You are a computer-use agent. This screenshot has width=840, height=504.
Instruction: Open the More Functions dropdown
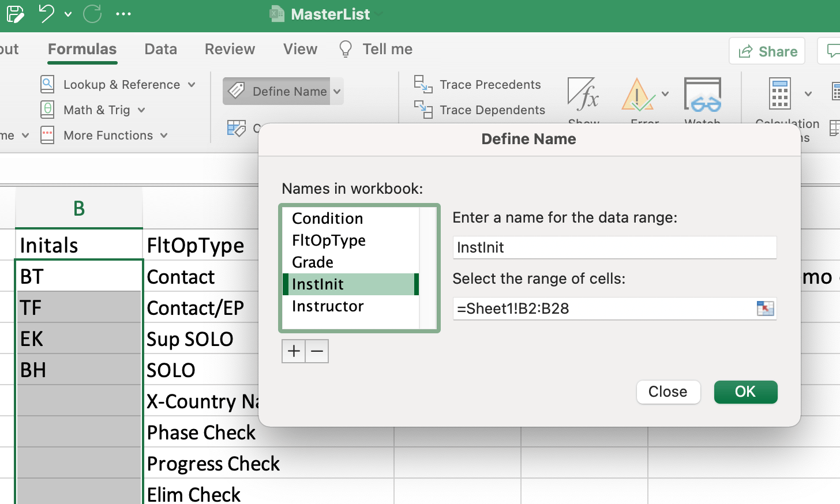tap(107, 136)
